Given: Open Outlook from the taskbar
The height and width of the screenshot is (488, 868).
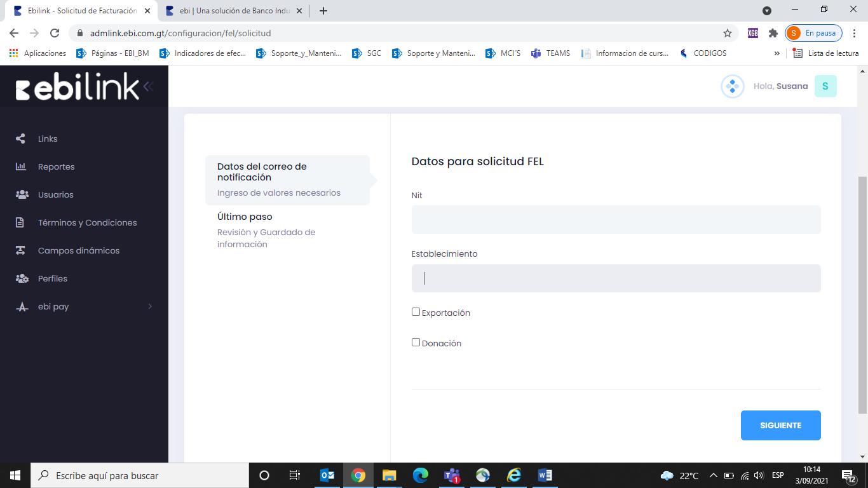Looking at the screenshot, I should pos(327,475).
